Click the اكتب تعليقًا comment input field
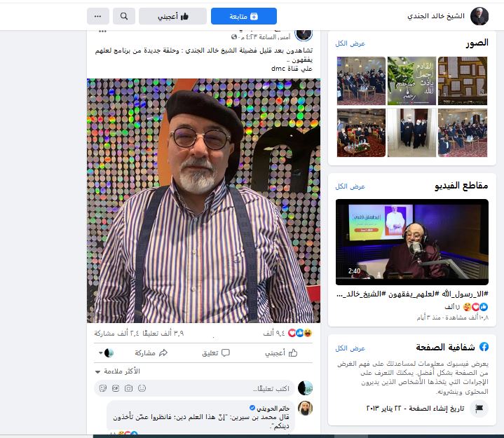 [x=195, y=388]
